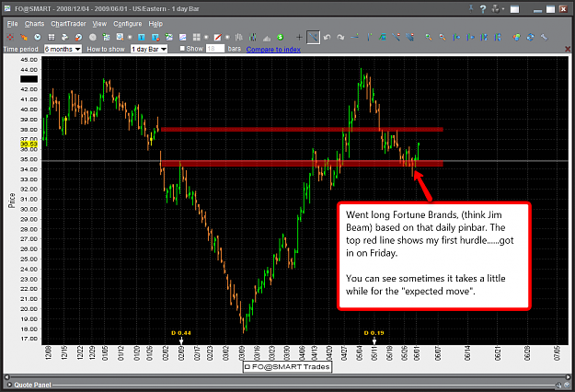Open chart settings wrench icon
The height and width of the screenshot is (392, 575).
pyautogui.click(x=544, y=37)
